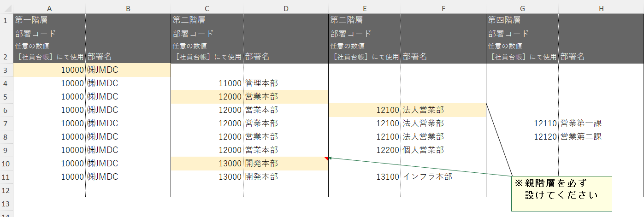Click the 個人営業部 cell
644x217 pixels.
(x=443, y=150)
